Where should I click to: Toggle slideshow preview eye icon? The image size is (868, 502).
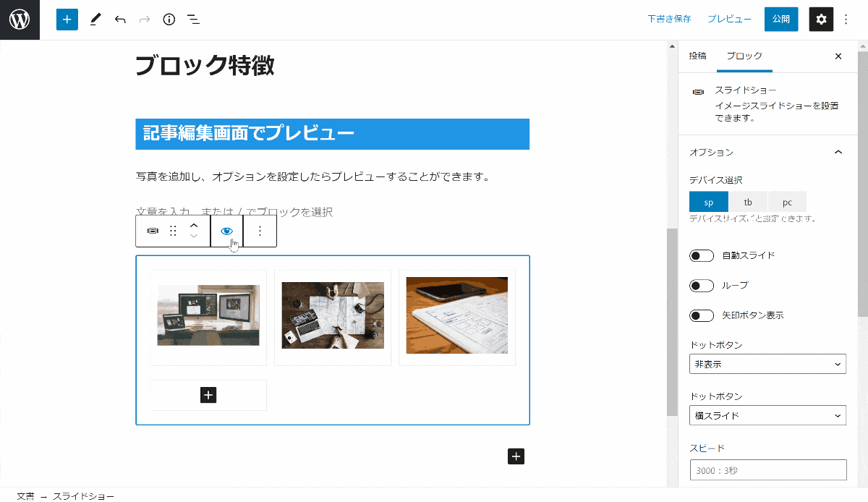pyautogui.click(x=227, y=231)
